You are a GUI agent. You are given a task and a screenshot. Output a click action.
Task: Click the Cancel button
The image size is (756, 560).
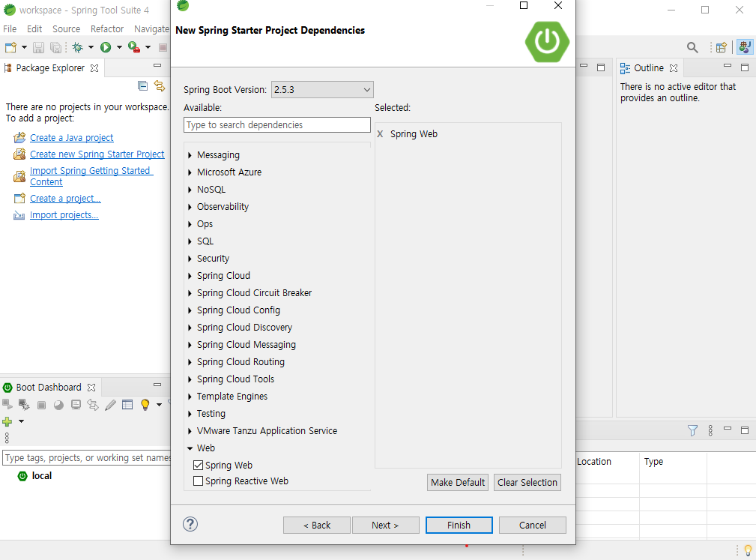tap(532, 526)
